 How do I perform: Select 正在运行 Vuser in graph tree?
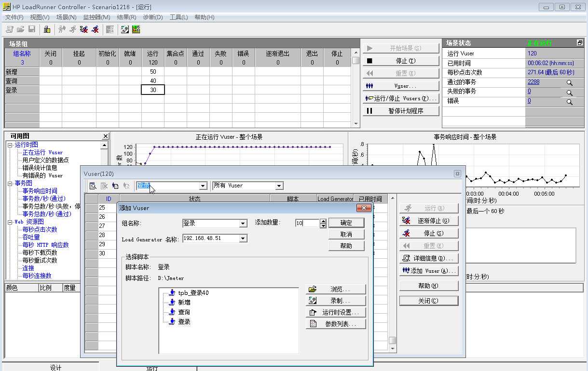tap(42, 152)
